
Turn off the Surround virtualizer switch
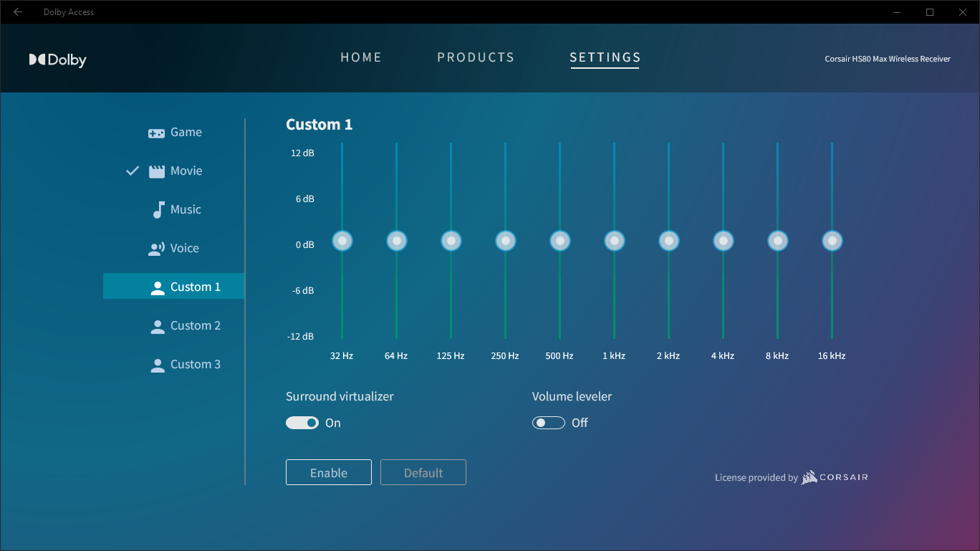(302, 423)
